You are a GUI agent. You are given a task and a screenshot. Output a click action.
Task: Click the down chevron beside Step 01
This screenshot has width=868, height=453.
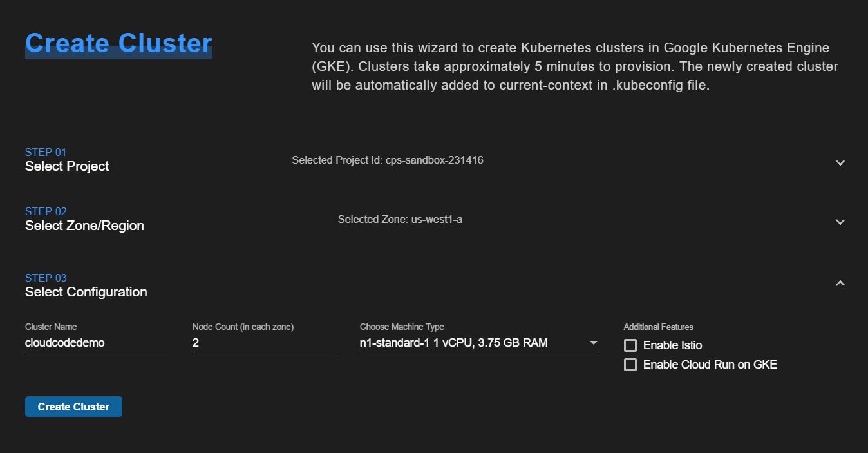tap(840, 162)
